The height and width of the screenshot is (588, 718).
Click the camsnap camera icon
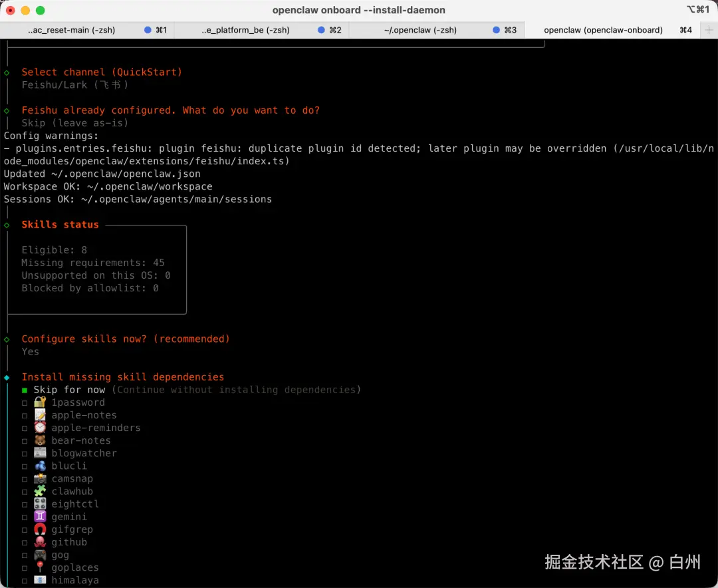(40, 478)
